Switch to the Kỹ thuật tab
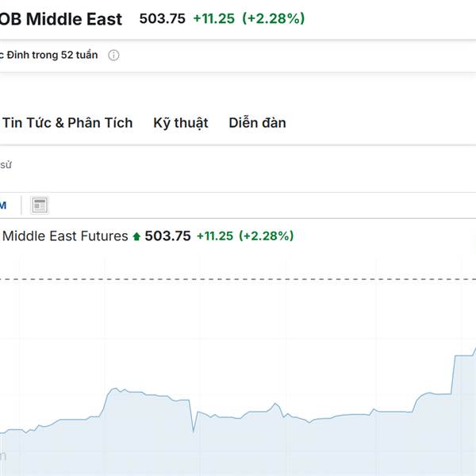 click(x=181, y=123)
